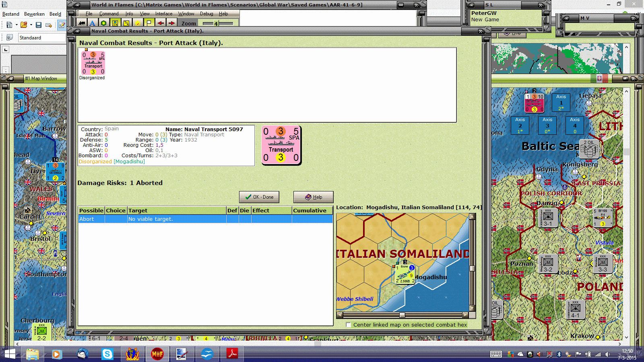Click the Axis 4 sea box counter
The image size is (644, 362).
point(575,125)
